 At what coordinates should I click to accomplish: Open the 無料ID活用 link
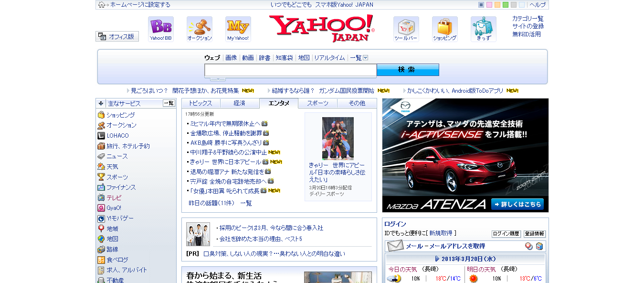coord(527,34)
